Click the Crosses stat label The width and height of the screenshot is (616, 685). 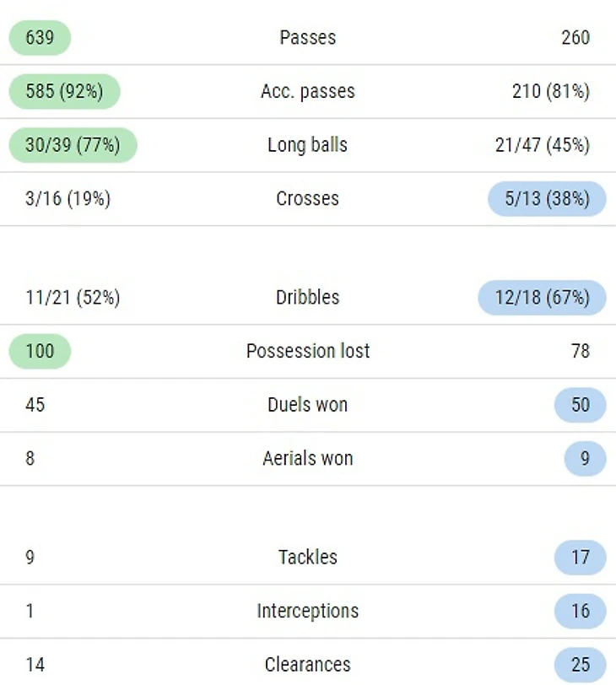(307, 198)
